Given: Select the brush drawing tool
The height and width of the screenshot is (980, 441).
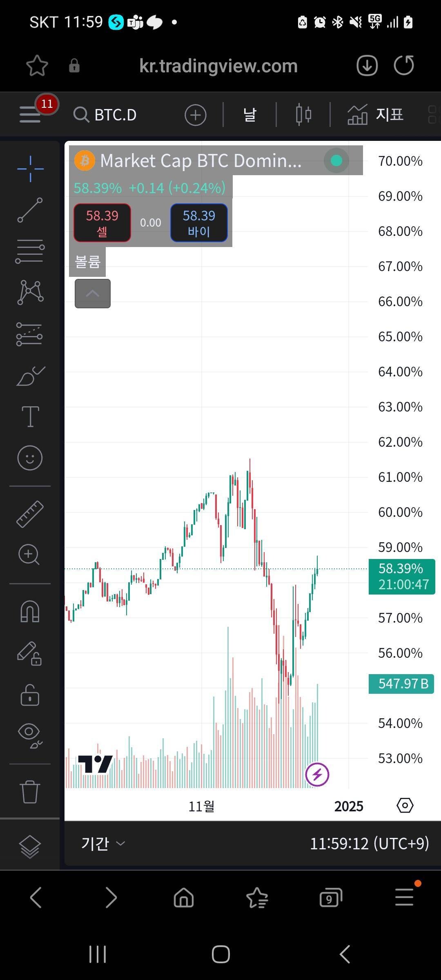Looking at the screenshot, I should coord(30,376).
